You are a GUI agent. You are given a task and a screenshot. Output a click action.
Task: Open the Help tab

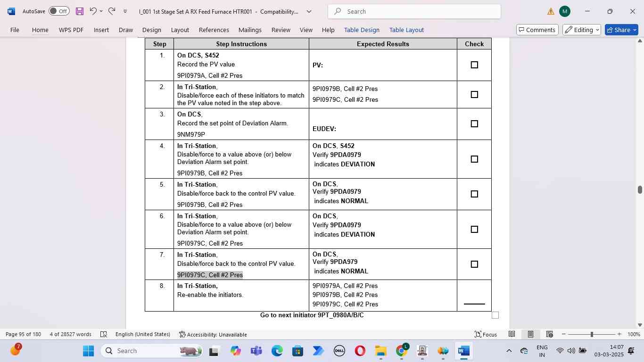pos(328,30)
